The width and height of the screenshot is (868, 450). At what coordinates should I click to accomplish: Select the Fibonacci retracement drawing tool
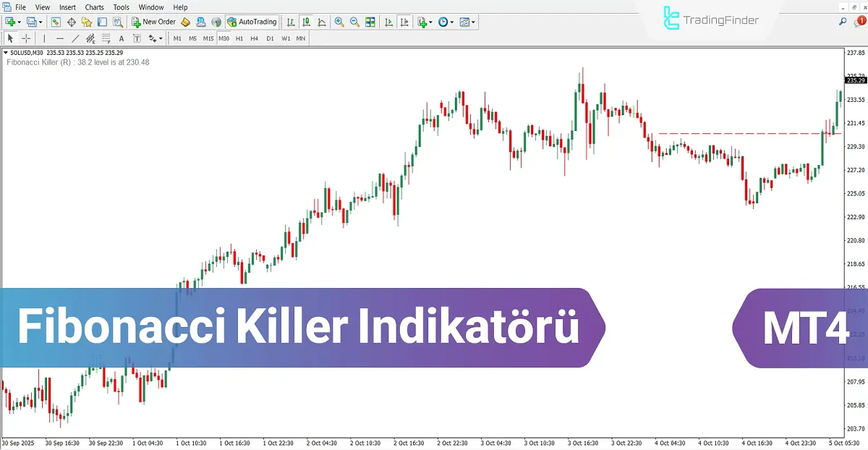point(105,38)
